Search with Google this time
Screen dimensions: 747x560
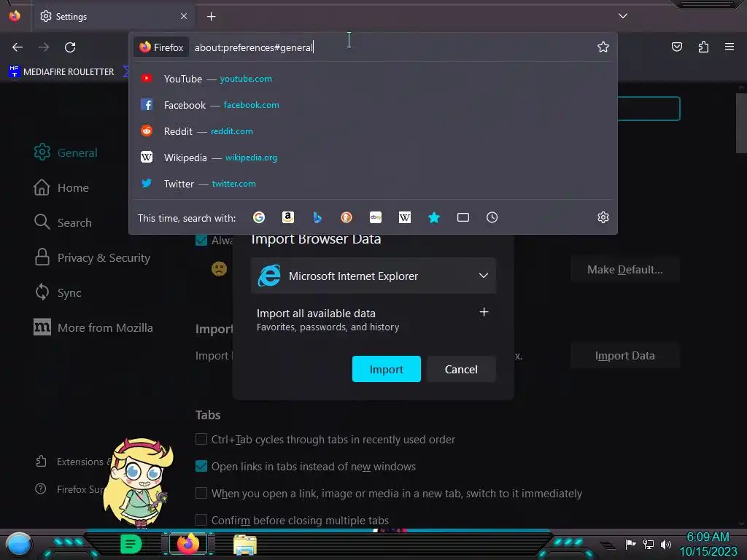259,217
